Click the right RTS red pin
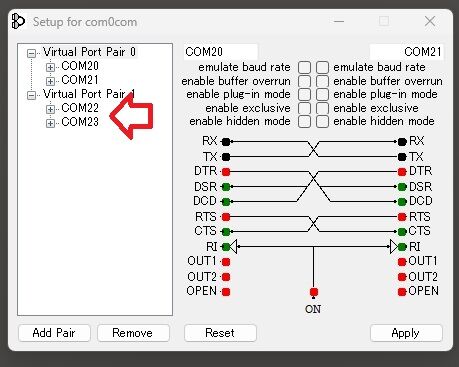The width and height of the screenshot is (459, 367). point(402,217)
